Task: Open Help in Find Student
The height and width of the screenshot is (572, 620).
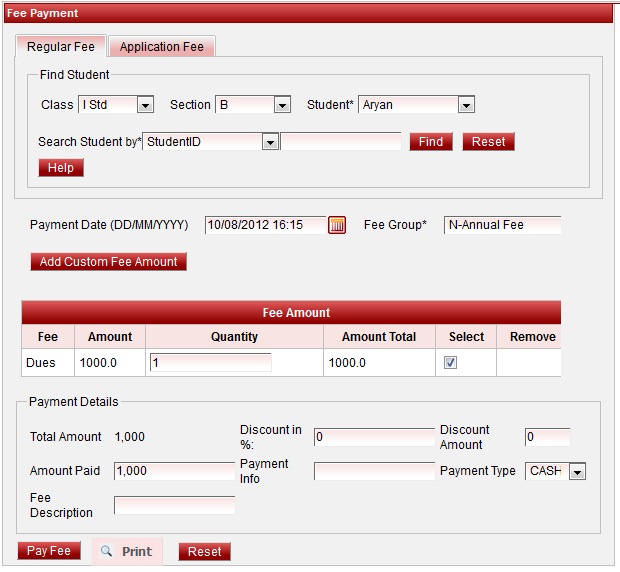Action: (61, 168)
